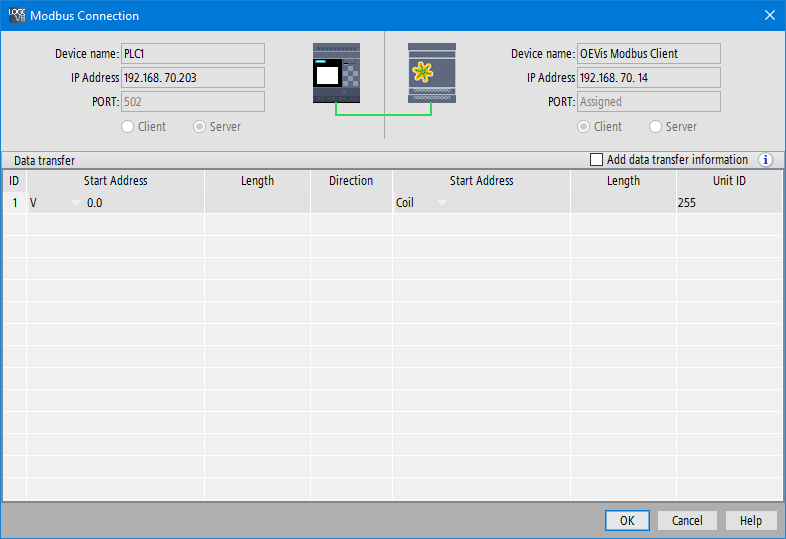Choose Client radio for OEVis Modbus Client
This screenshot has height=539, width=786.
[x=584, y=127]
